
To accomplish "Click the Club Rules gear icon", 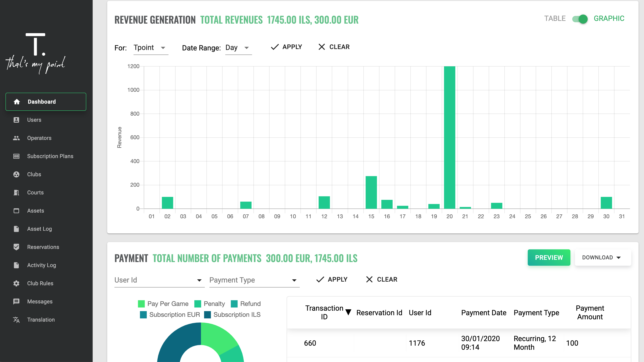I will click(x=16, y=283).
